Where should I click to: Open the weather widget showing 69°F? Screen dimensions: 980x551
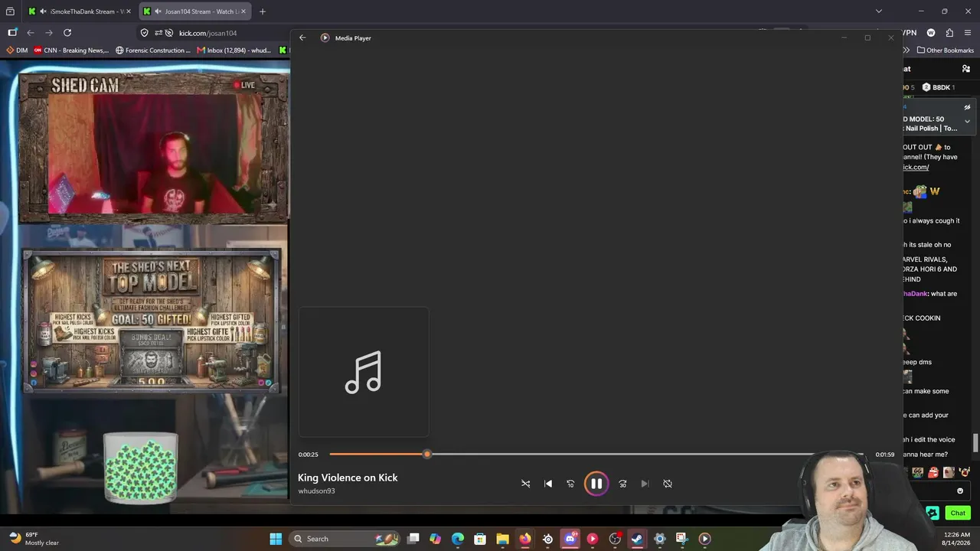coord(34,539)
